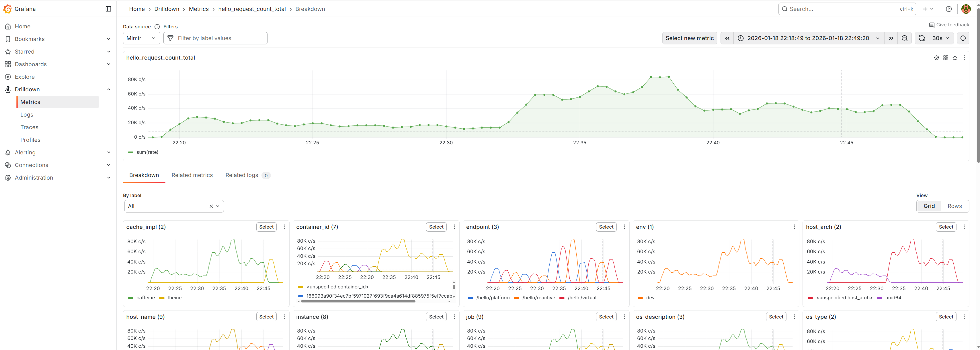This screenshot has height=350, width=980.
Task: Click into the Filter by label values field
Action: pyautogui.click(x=215, y=38)
